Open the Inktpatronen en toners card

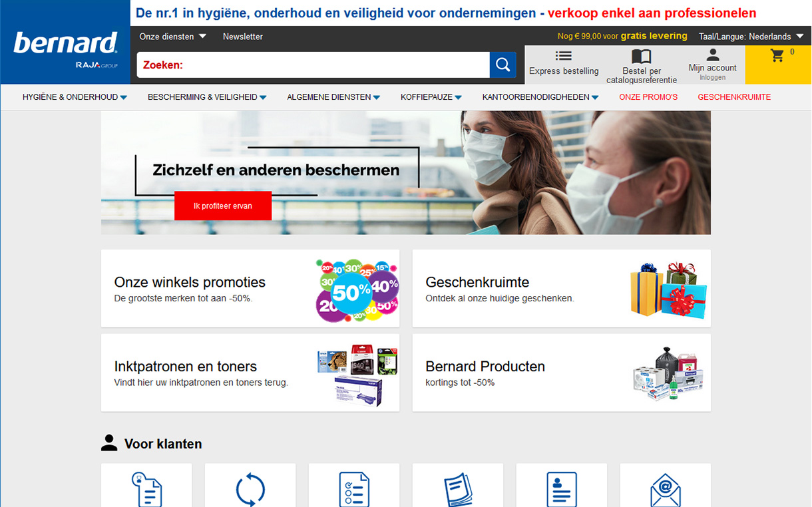point(250,373)
